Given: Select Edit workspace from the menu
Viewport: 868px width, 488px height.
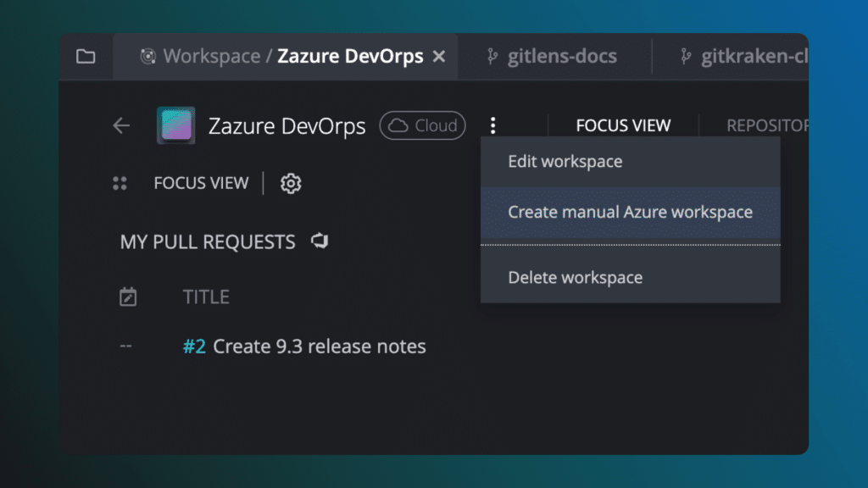Looking at the screenshot, I should point(565,161).
